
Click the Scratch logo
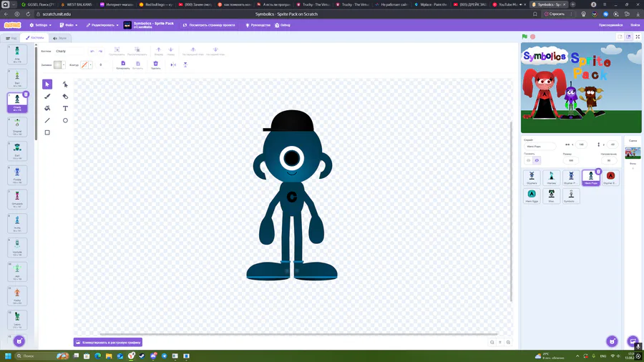coord(12,25)
